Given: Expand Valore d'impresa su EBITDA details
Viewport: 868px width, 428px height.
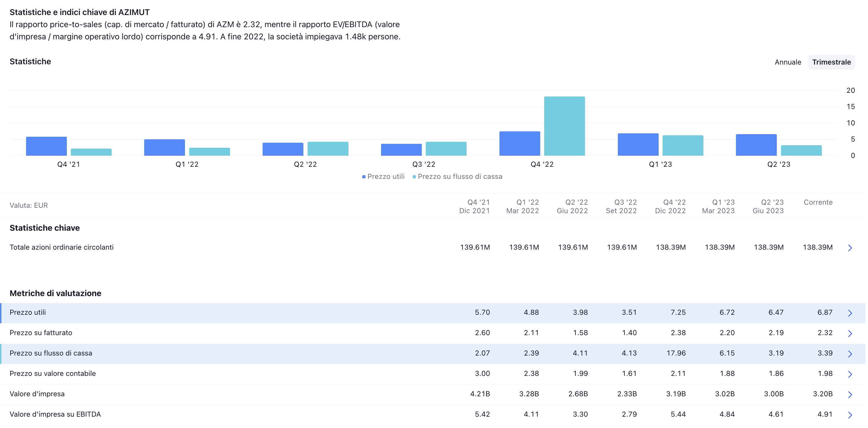Looking at the screenshot, I should (850, 414).
